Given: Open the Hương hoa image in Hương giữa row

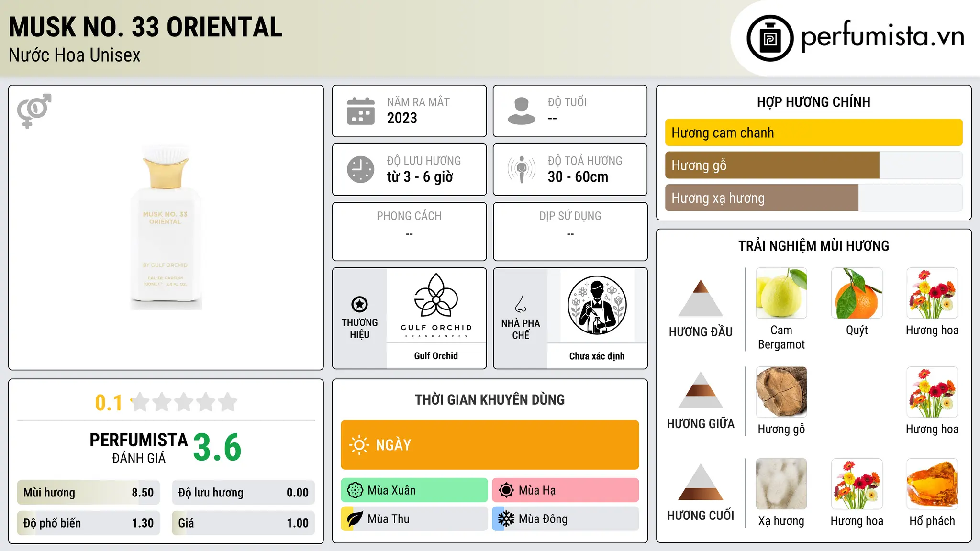Looking at the screenshot, I should point(932,392).
